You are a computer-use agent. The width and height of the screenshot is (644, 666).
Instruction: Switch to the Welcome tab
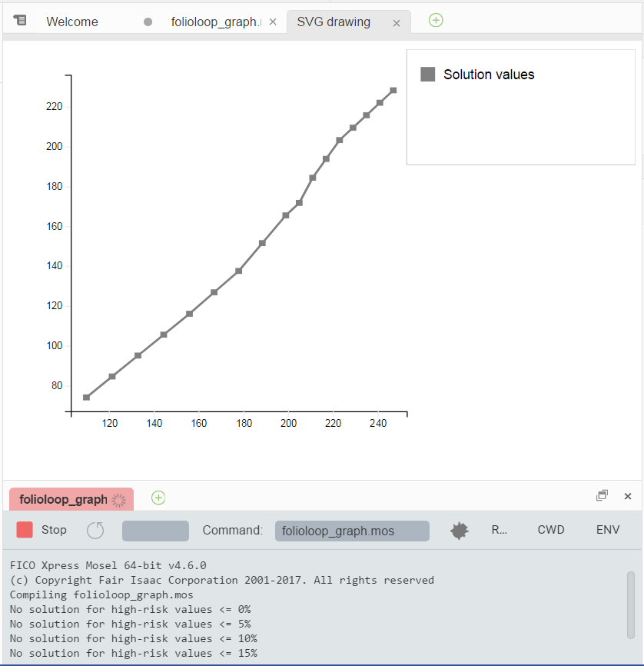[72, 22]
